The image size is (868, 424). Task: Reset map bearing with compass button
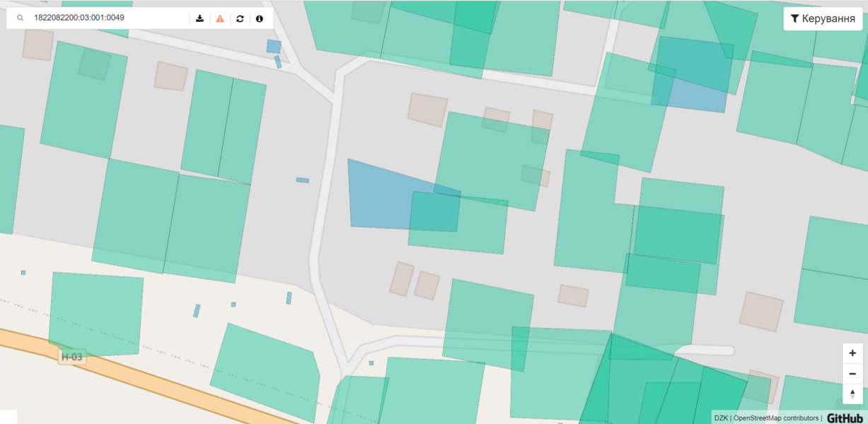click(x=852, y=394)
